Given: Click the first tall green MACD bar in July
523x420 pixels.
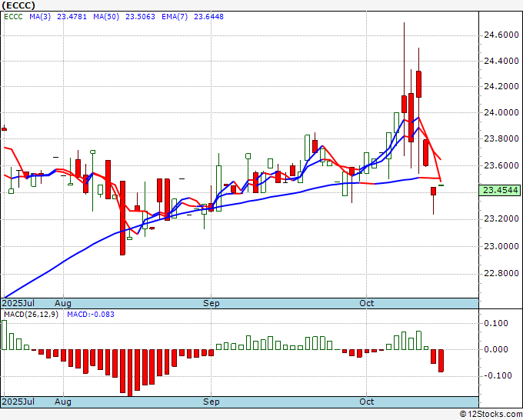Looking at the screenshot, I should click(4, 335).
